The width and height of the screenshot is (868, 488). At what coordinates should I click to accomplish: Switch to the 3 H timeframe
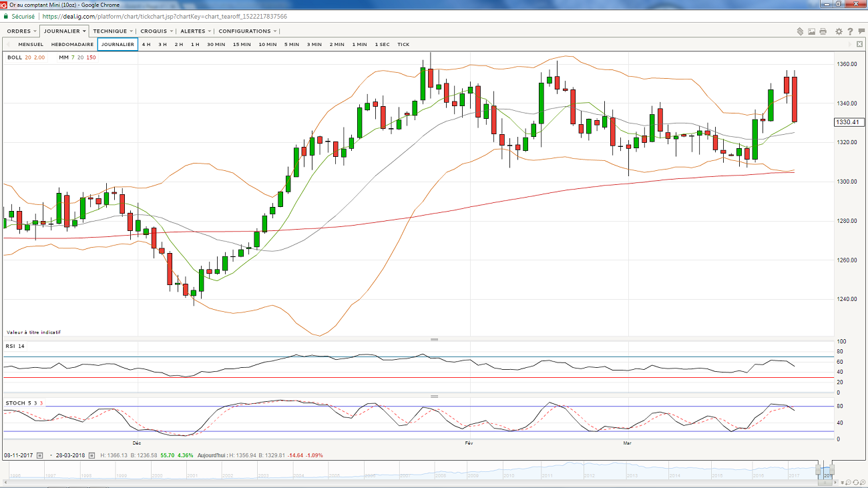point(162,45)
